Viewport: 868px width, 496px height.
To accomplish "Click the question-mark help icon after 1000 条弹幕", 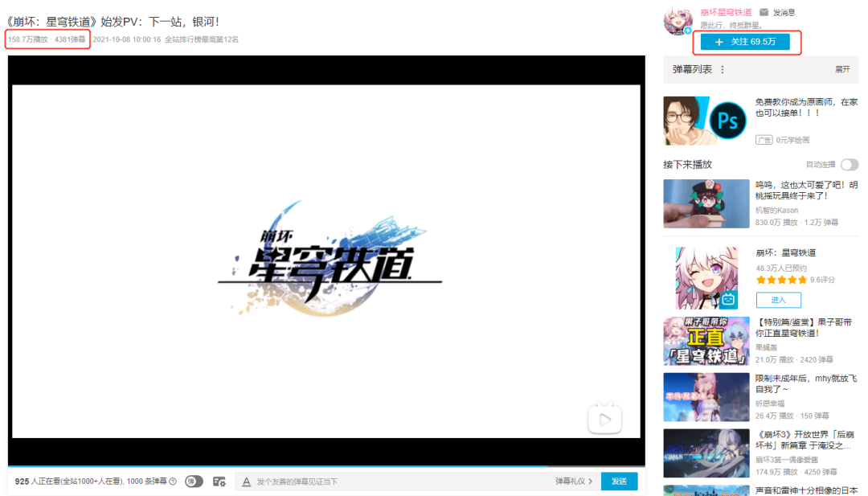I will coord(173,482).
